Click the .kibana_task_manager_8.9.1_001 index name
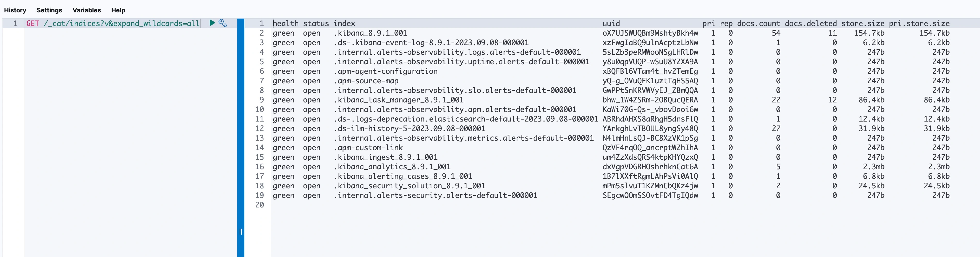980x257 pixels. coord(398,100)
